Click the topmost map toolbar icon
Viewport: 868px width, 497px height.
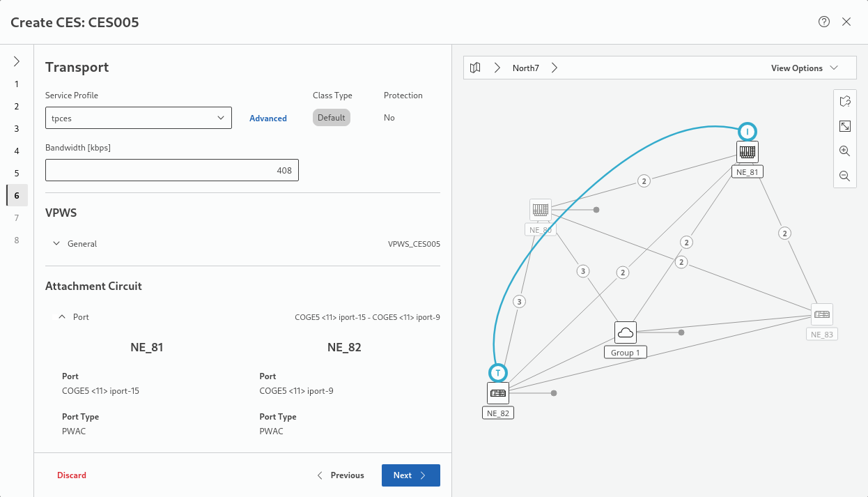pos(844,102)
